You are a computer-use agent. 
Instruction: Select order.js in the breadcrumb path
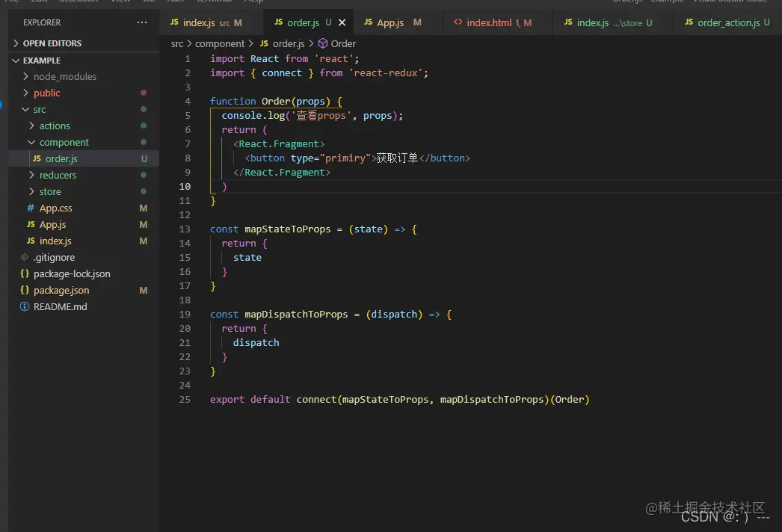289,44
